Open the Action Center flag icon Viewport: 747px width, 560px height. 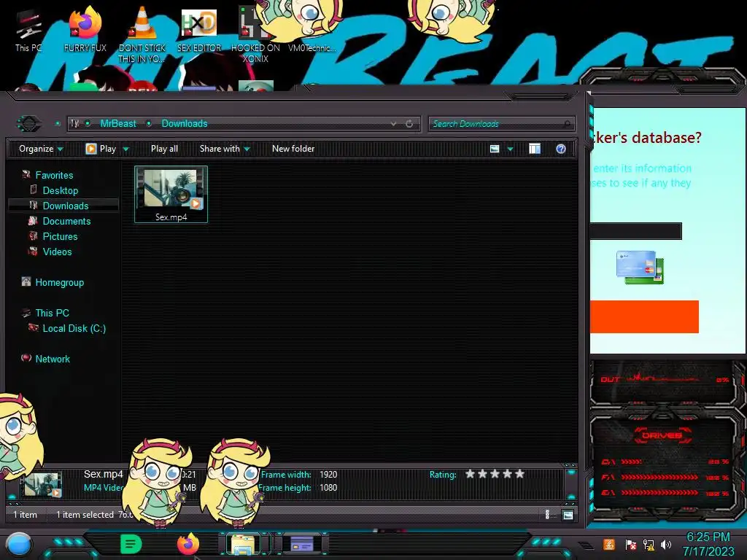click(631, 544)
